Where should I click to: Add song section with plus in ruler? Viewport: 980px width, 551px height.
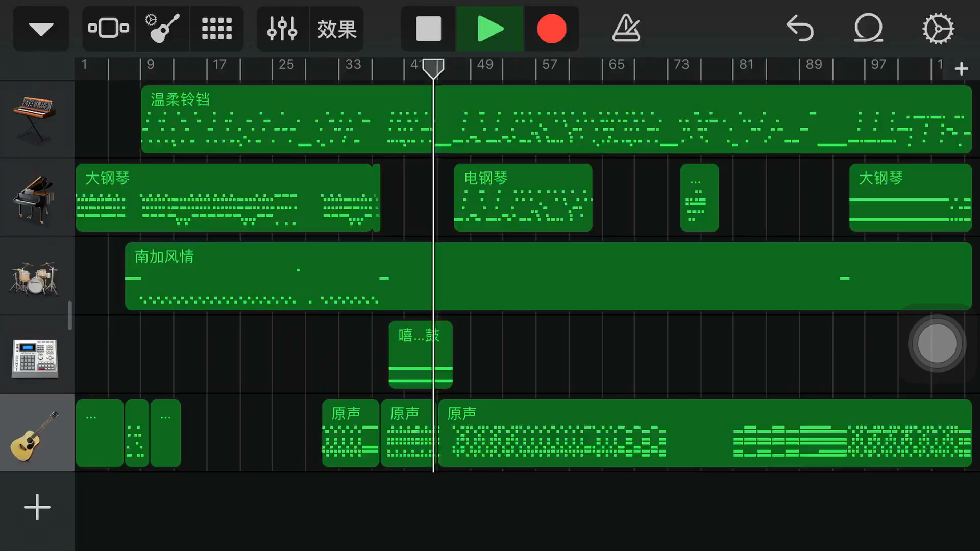[x=962, y=68]
